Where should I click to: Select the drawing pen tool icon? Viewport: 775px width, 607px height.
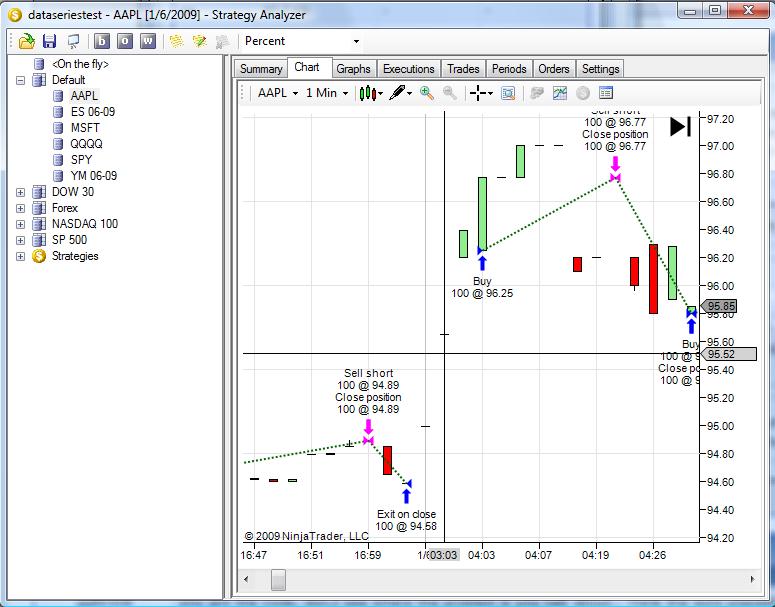click(x=397, y=92)
